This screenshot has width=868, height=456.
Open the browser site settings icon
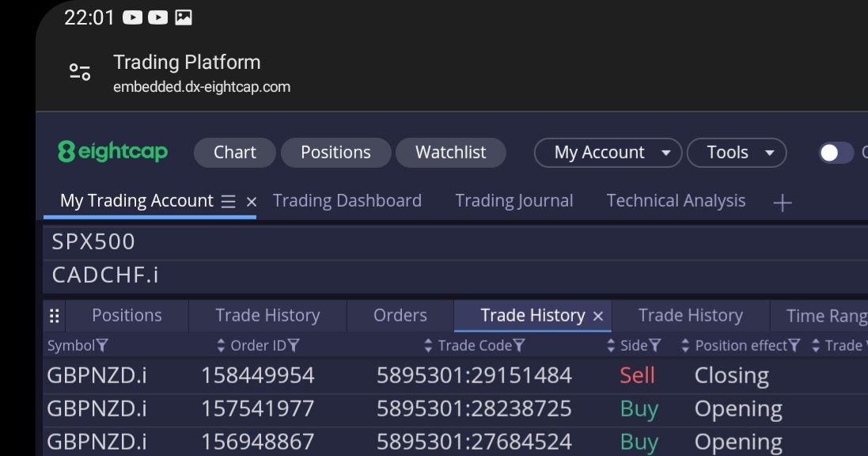80,72
